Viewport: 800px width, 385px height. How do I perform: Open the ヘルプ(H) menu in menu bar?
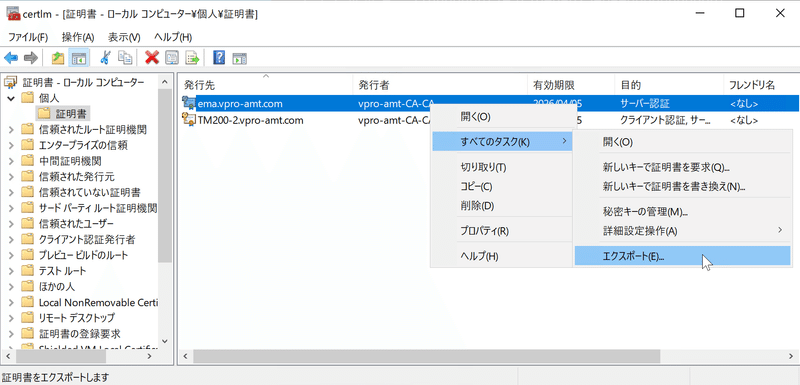(173, 37)
